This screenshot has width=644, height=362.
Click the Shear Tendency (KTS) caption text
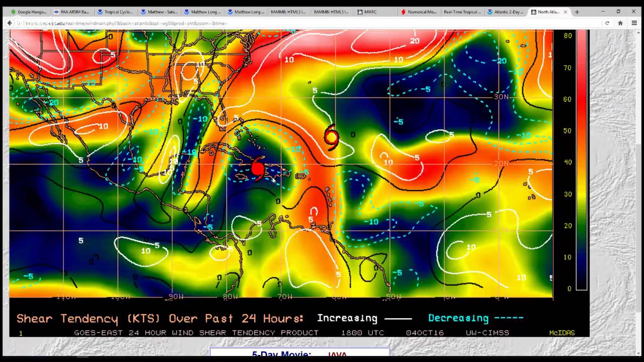160,319
